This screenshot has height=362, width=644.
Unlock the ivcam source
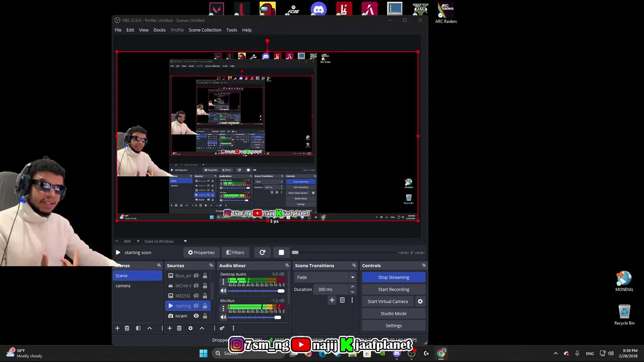(205, 316)
